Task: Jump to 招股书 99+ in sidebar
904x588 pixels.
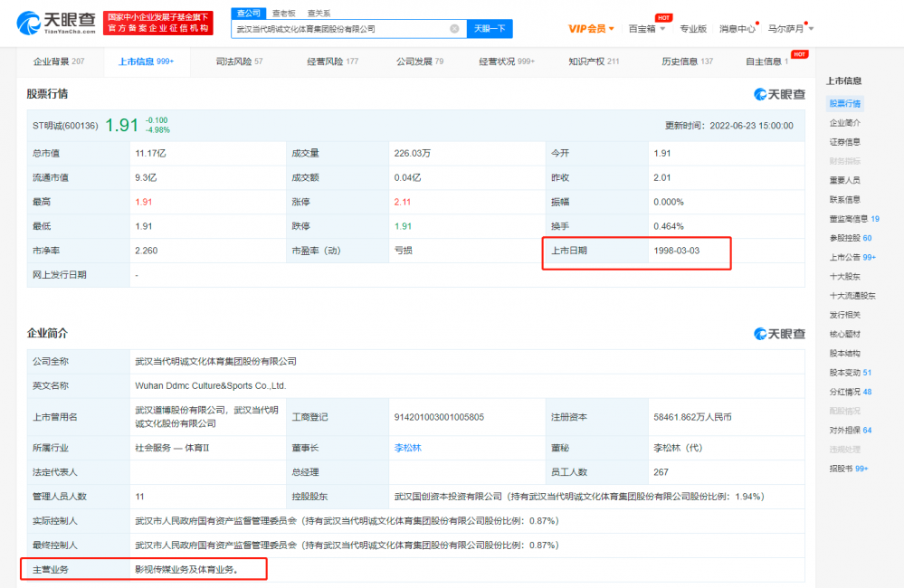Action: click(x=849, y=469)
